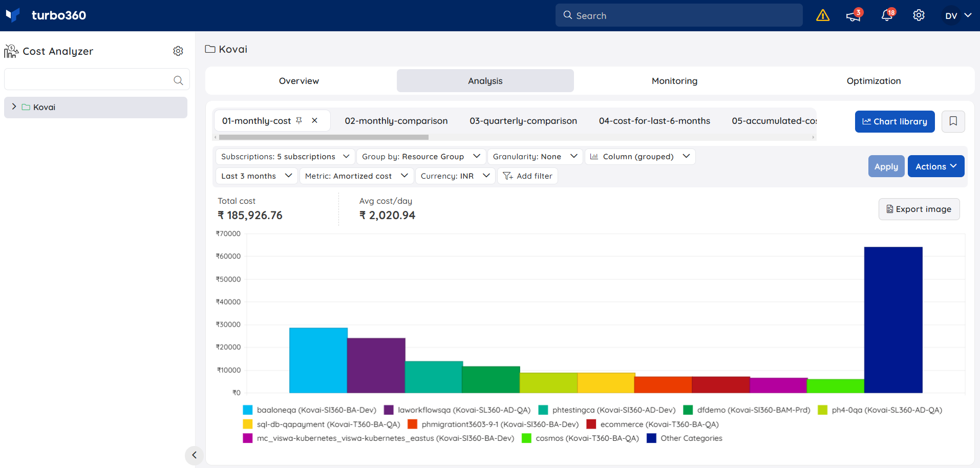Image resolution: width=980 pixels, height=468 pixels.
Task: Open DV user profile menu
Action: pos(958,15)
